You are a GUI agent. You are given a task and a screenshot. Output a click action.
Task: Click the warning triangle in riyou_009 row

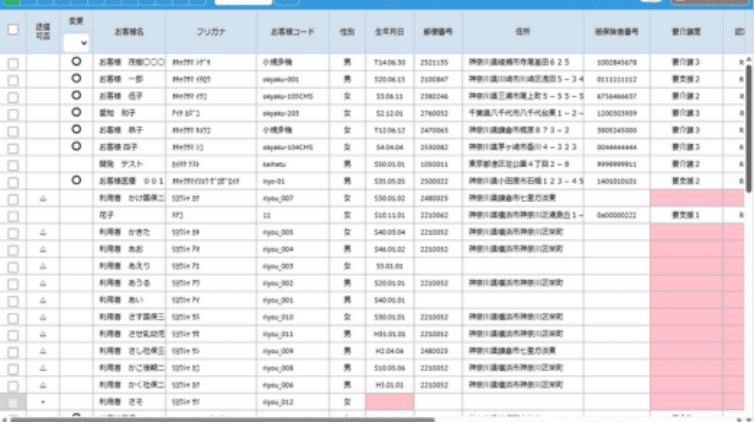point(43,351)
